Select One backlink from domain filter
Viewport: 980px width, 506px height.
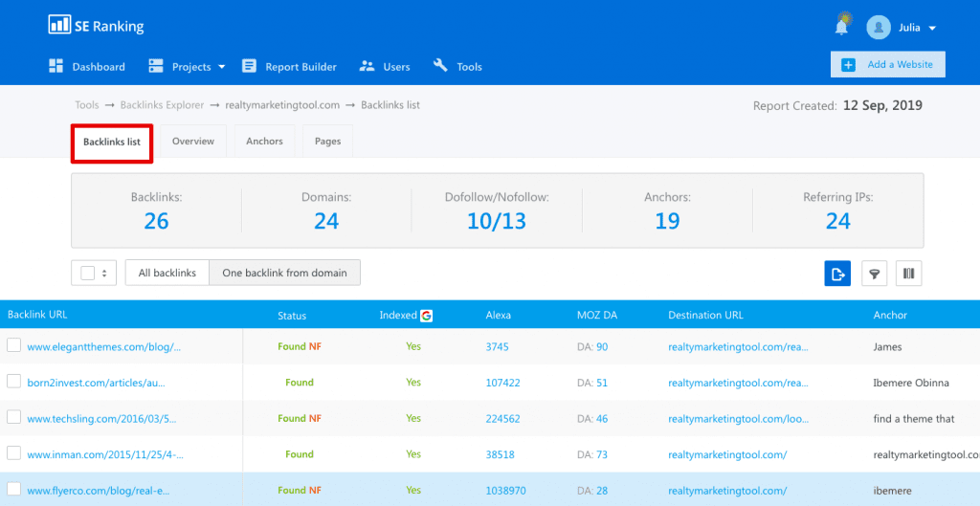point(284,273)
